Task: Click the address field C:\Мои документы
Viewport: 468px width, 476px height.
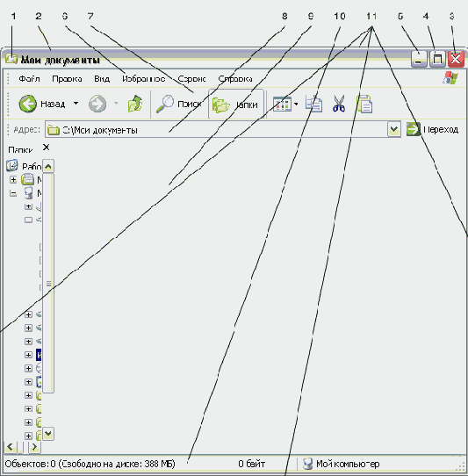Action: pyautogui.click(x=216, y=130)
